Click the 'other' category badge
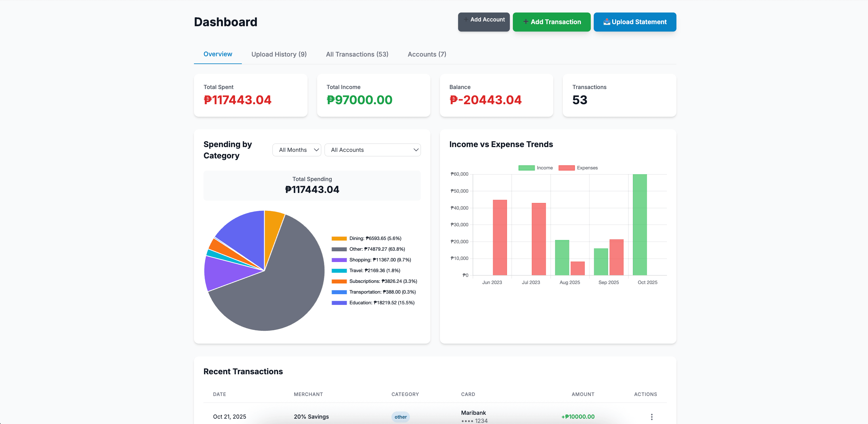This screenshot has width=868, height=424. [400, 417]
